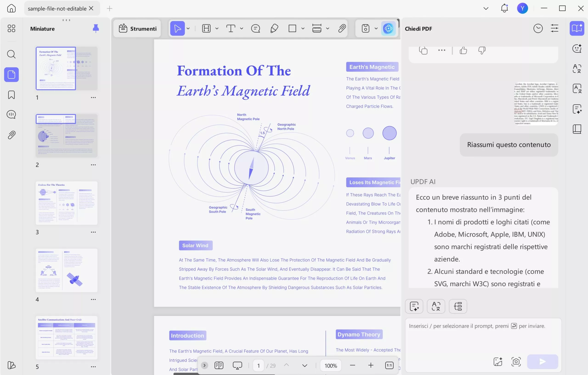This screenshot has height=375, width=588.
Task: Copy the AI response
Action: tap(423, 51)
